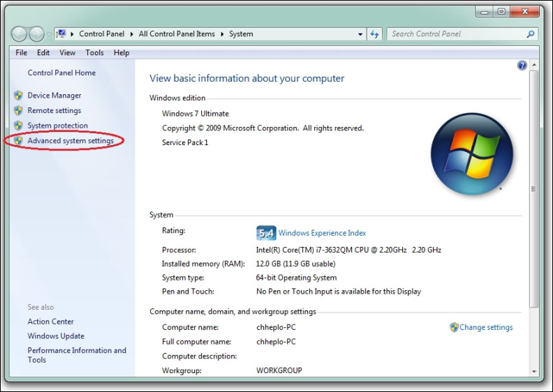The image size is (553, 392).
Task: Open Performance Information and Tools link
Action: 77,355
